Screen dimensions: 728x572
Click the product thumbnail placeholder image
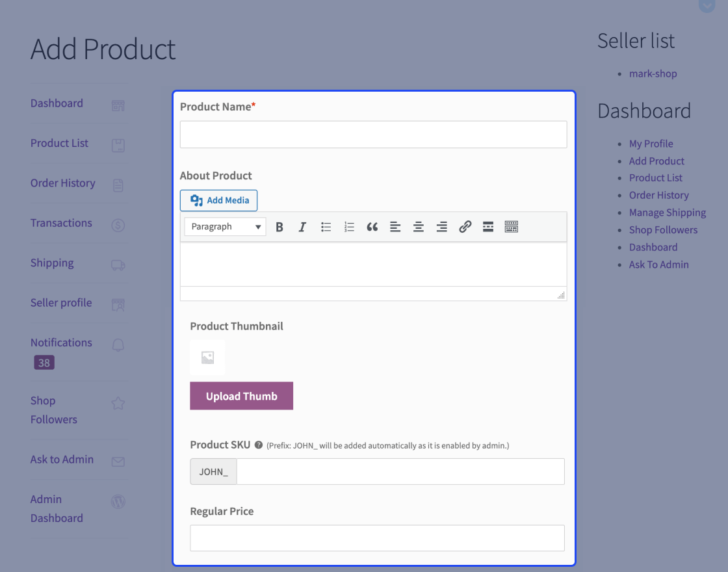(x=207, y=356)
